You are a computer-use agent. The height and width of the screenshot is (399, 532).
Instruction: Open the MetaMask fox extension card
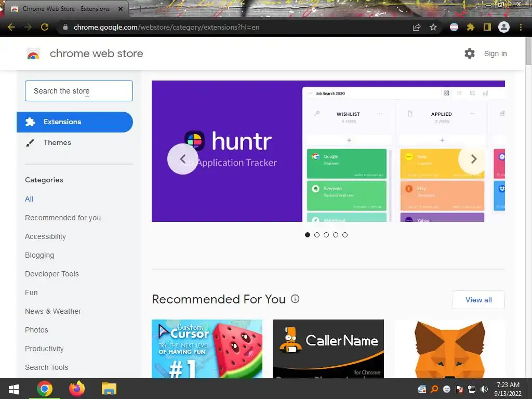[449, 349]
